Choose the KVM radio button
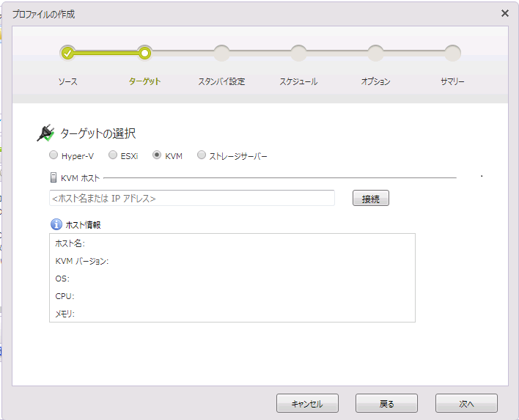 (157, 155)
